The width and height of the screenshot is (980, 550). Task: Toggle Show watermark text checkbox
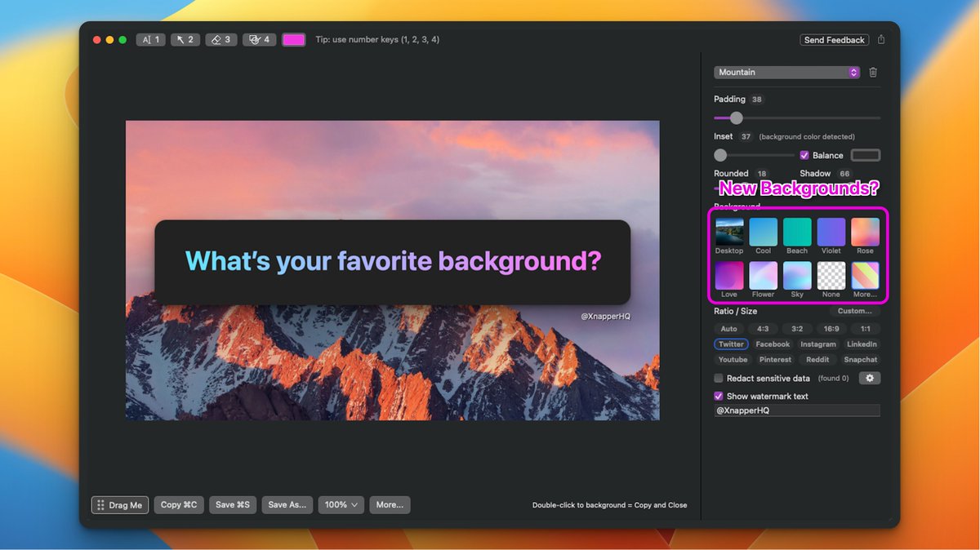pyautogui.click(x=719, y=396)
